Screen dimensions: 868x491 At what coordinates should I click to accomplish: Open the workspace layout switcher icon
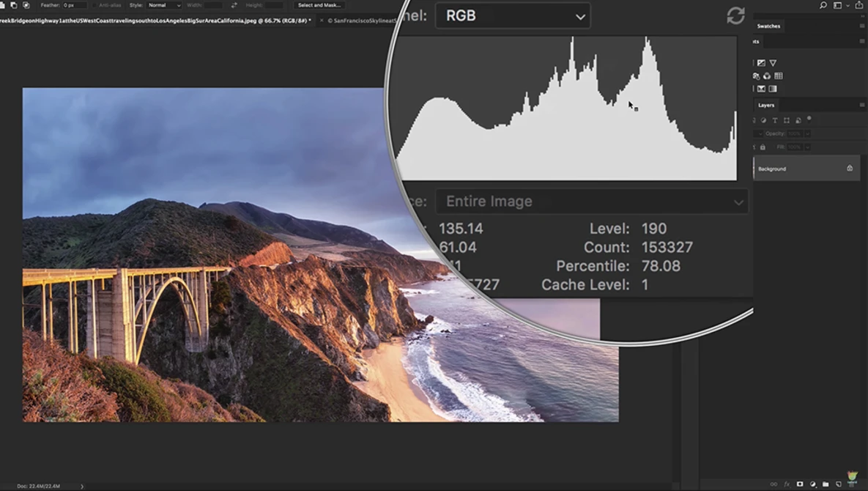click(837, 5)
